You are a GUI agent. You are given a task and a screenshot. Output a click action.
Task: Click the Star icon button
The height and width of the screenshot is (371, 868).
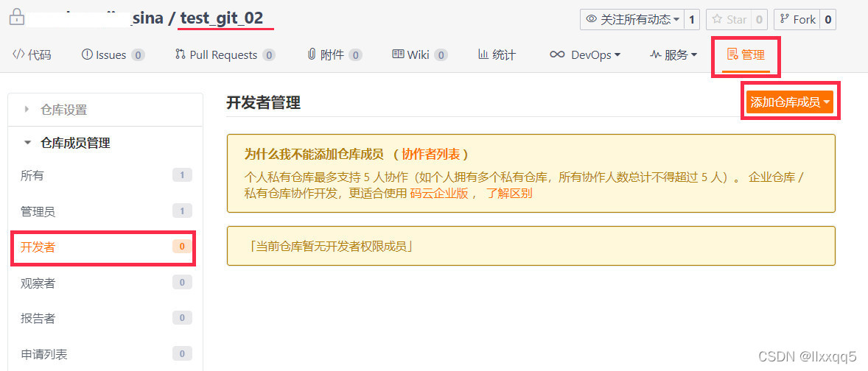tap(730, 19)
